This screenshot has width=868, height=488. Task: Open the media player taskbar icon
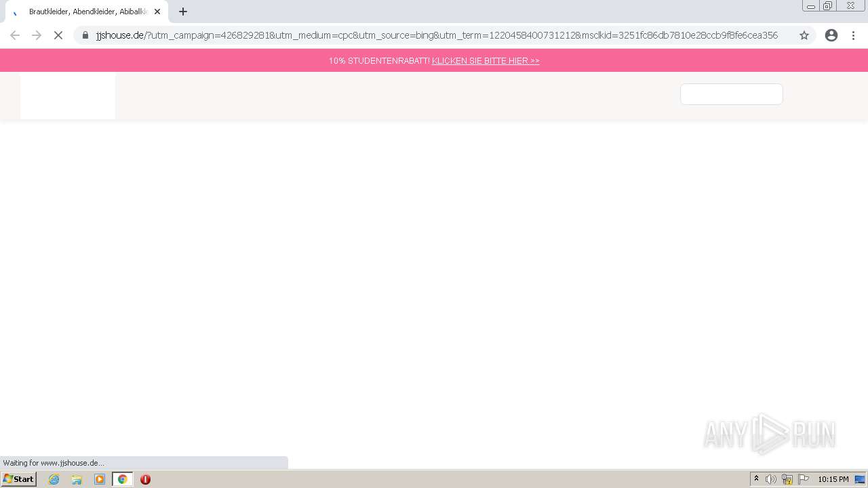[x=100, y=479]
